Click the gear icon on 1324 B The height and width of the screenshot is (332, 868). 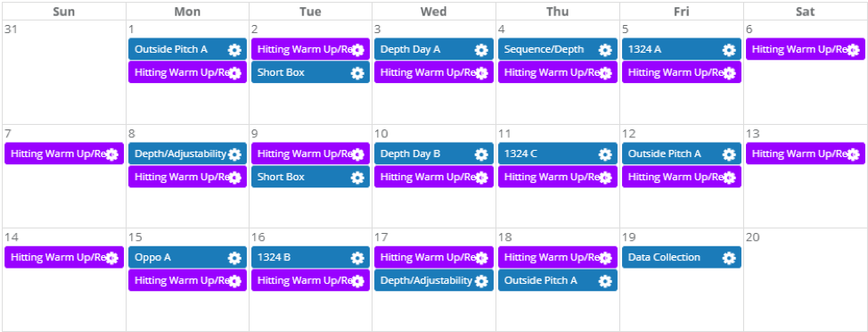click(357, 258)
